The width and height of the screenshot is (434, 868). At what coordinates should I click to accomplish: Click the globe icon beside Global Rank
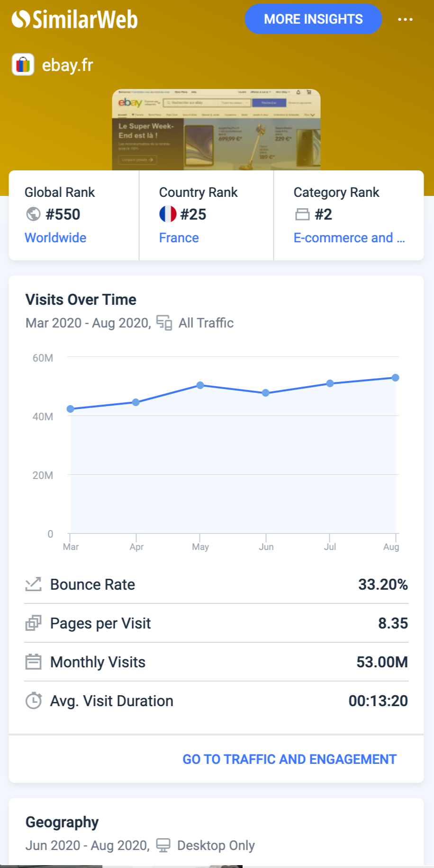33,214
